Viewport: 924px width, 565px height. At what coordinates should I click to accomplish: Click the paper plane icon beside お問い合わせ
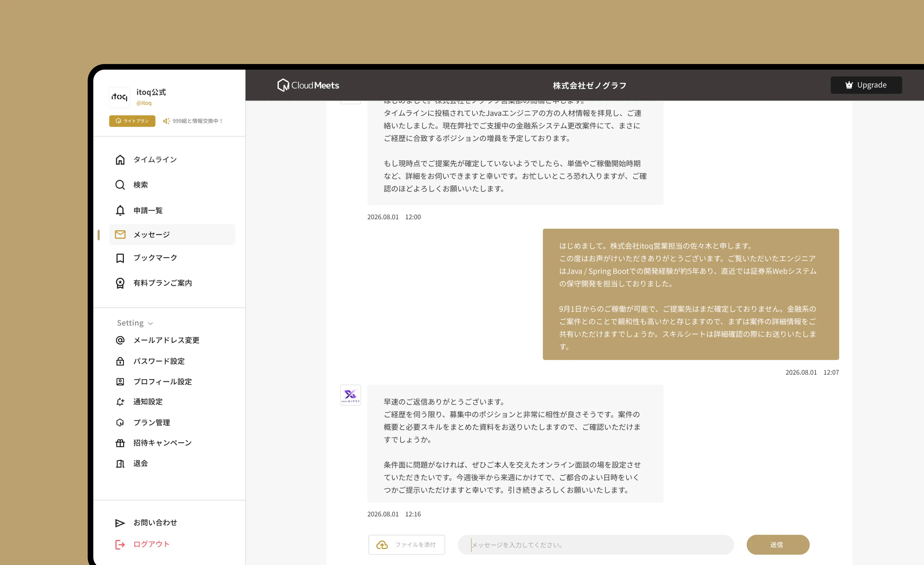tap(120, 523)
